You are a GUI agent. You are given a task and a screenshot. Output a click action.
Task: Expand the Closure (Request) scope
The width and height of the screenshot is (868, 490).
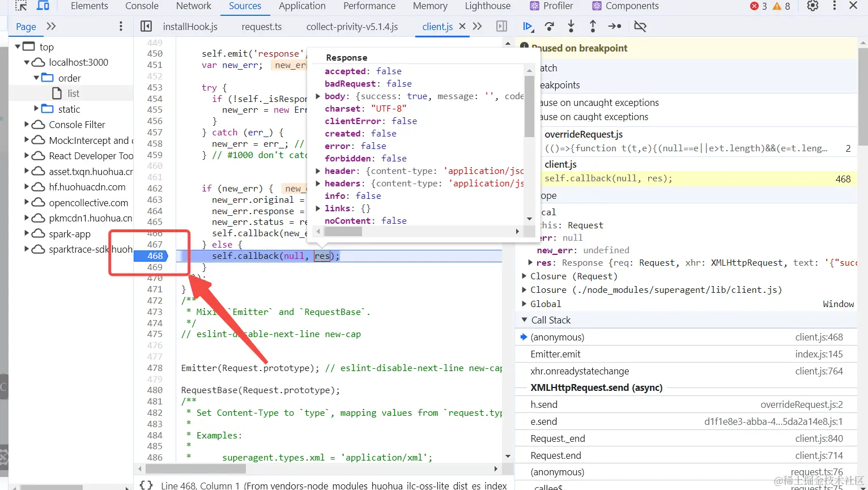pos(524,276)
